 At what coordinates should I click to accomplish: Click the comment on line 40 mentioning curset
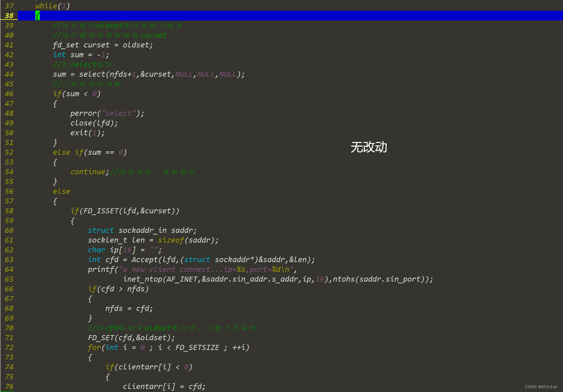pos(110,35)
